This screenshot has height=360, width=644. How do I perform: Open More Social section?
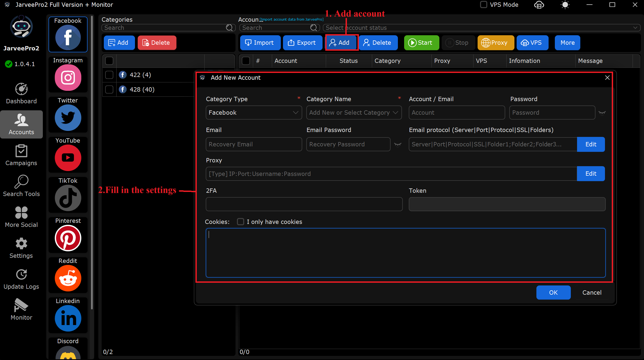[21, 217]
